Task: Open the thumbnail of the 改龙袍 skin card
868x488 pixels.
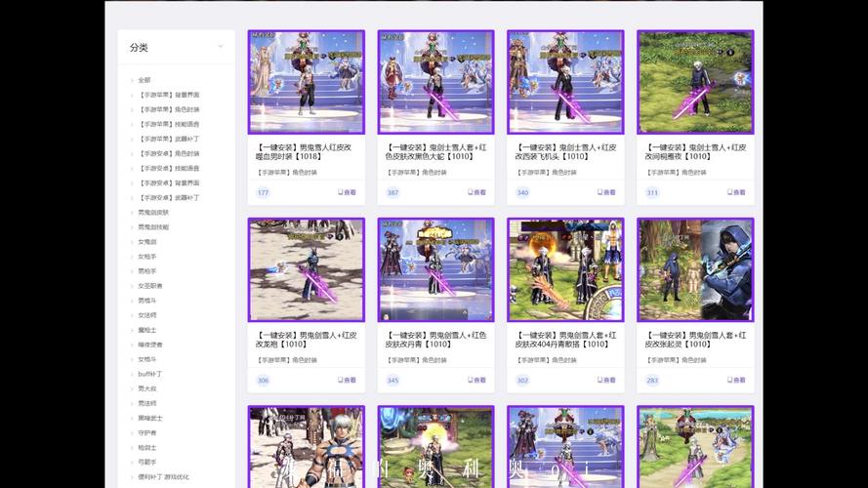Action: (306, 269)
